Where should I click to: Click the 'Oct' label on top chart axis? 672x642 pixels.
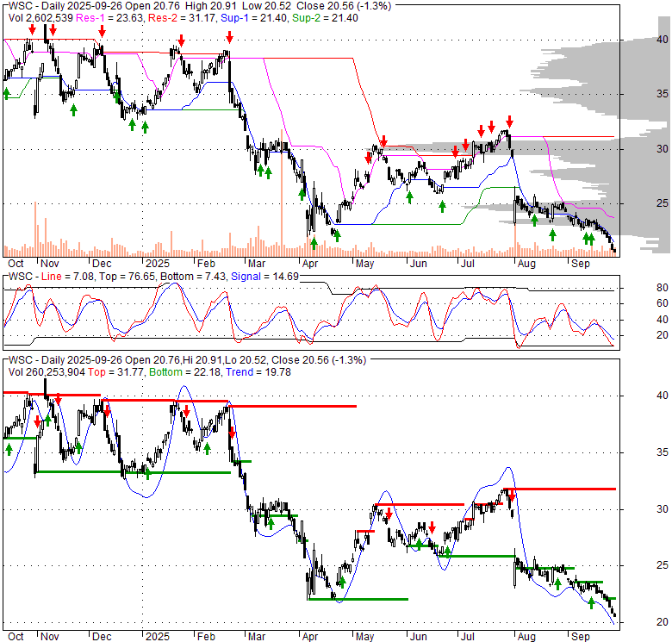pos(16,264)
